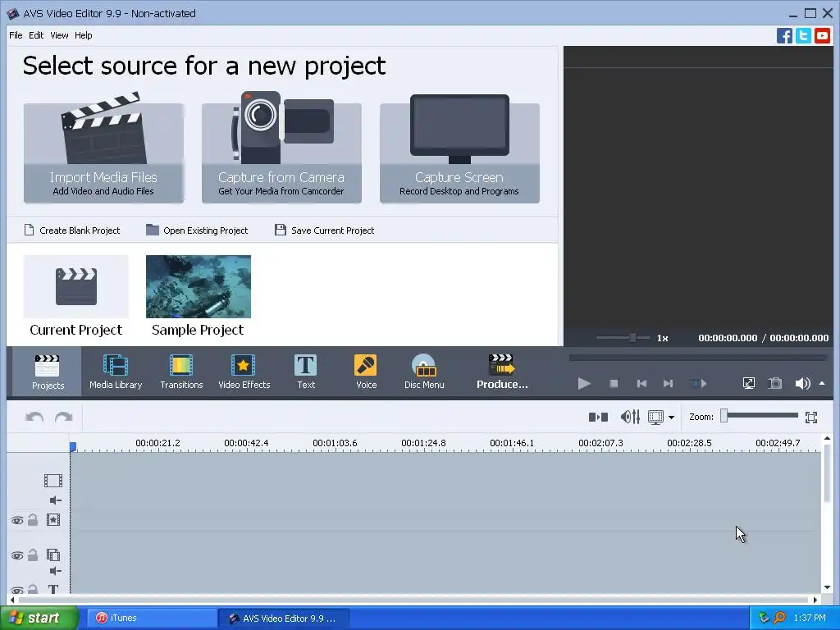
Task: Click the preview seek bar
Action: [x=697, y=358]
